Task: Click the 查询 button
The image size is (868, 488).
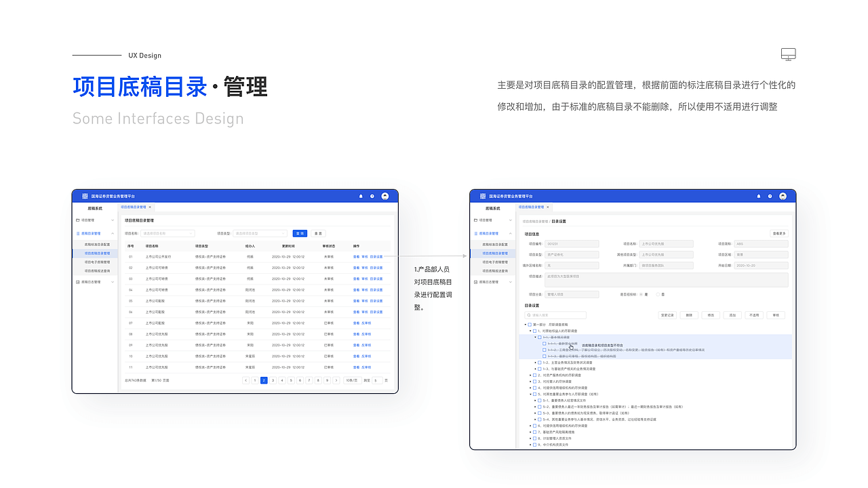Action: (x=300, y=233)
